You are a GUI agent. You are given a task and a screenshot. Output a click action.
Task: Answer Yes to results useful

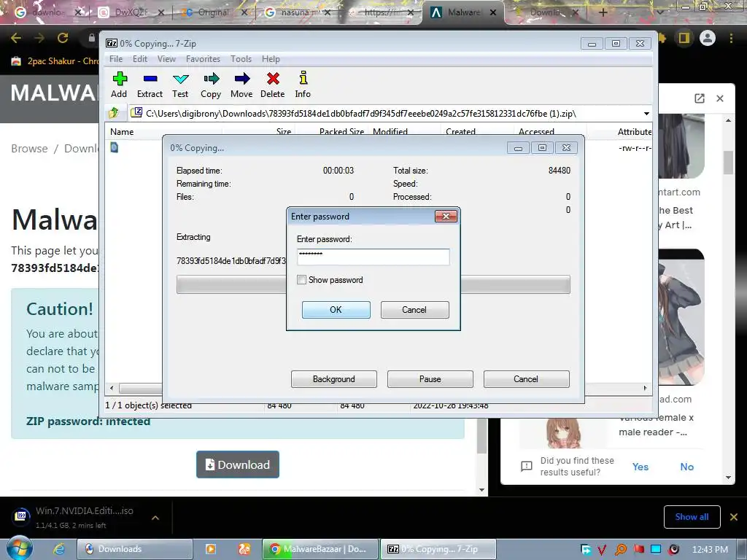click(640, 467)
